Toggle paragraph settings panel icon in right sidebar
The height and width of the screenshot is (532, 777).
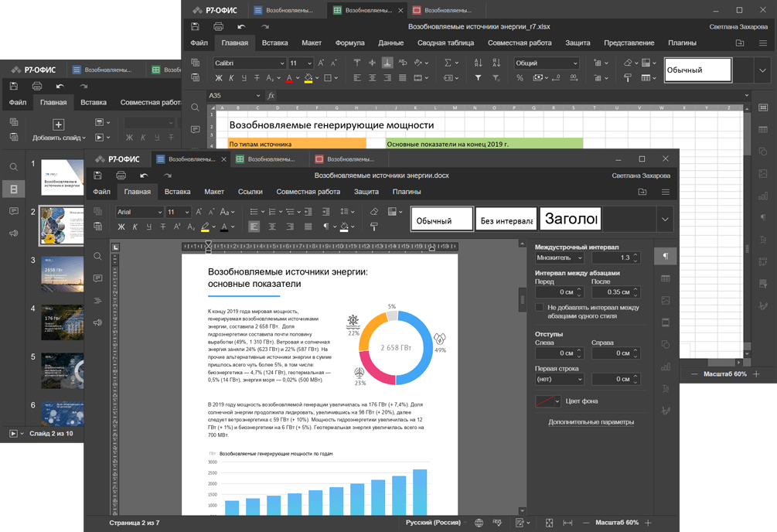click(x=665, y=256)
